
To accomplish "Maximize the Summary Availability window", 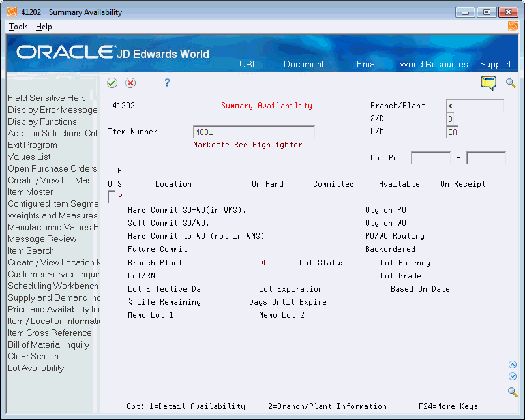I will (x=487, y=12).
